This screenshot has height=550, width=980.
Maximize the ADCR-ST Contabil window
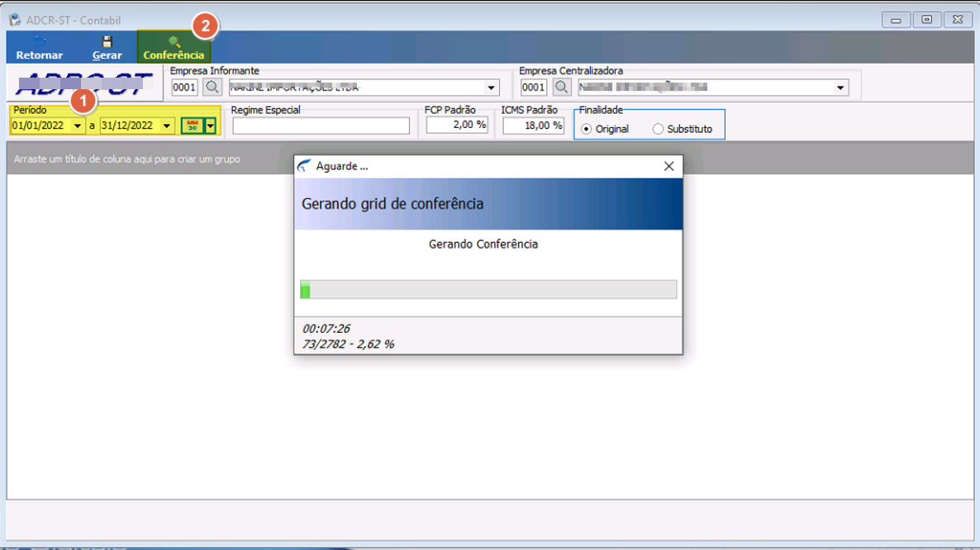[927, 20]
